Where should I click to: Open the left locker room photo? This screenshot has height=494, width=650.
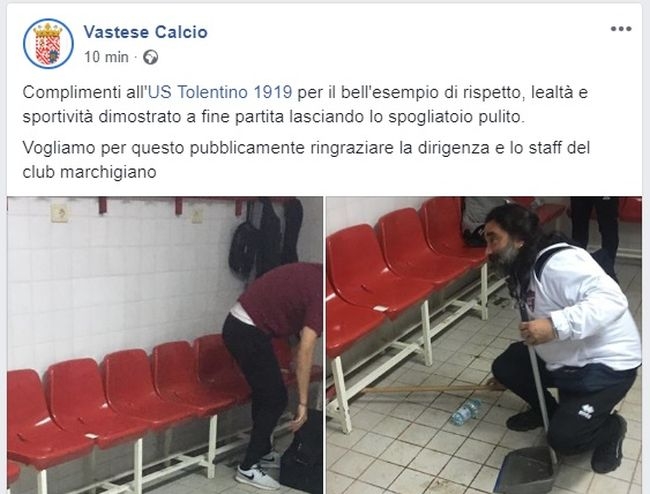click(165, 345)
